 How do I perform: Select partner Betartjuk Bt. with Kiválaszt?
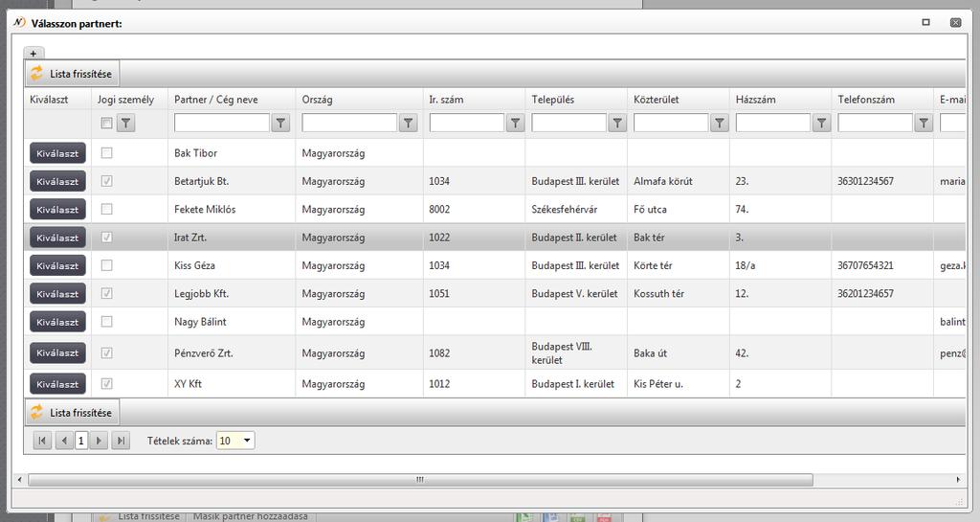(x=57, y=181)
